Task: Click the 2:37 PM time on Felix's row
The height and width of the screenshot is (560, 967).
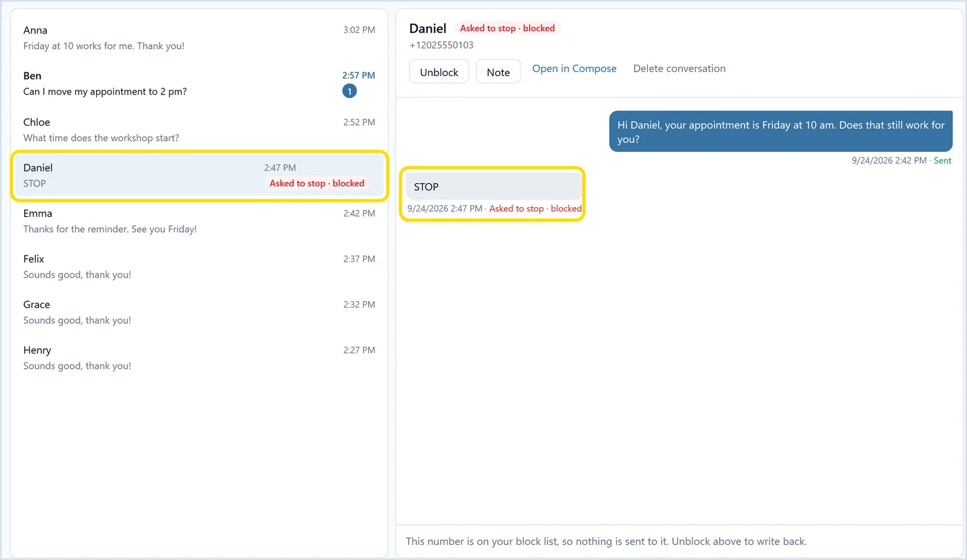Action: tap(359, 259)
